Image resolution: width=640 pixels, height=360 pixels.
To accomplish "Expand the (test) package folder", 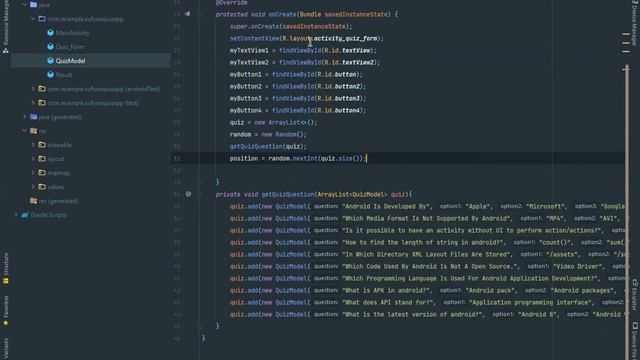I will (33, 102).
